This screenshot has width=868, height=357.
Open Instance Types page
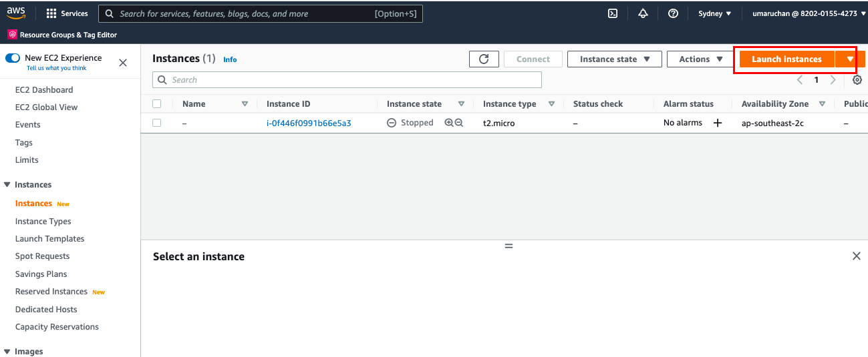[x=43, y=222]
